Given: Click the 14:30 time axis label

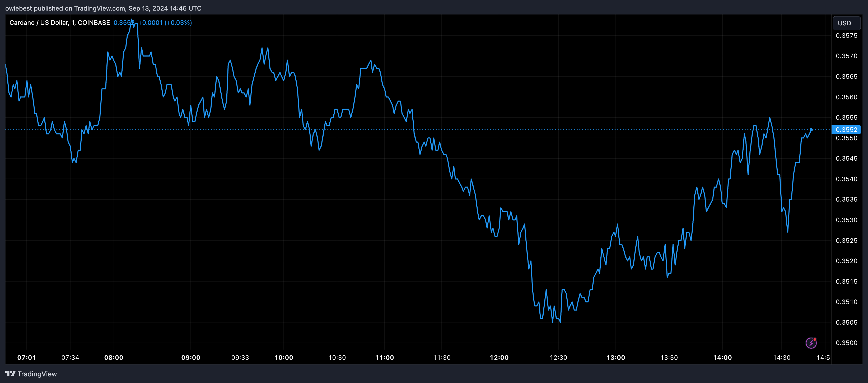Looking at the screenshot, I should (x=781, y=357).
